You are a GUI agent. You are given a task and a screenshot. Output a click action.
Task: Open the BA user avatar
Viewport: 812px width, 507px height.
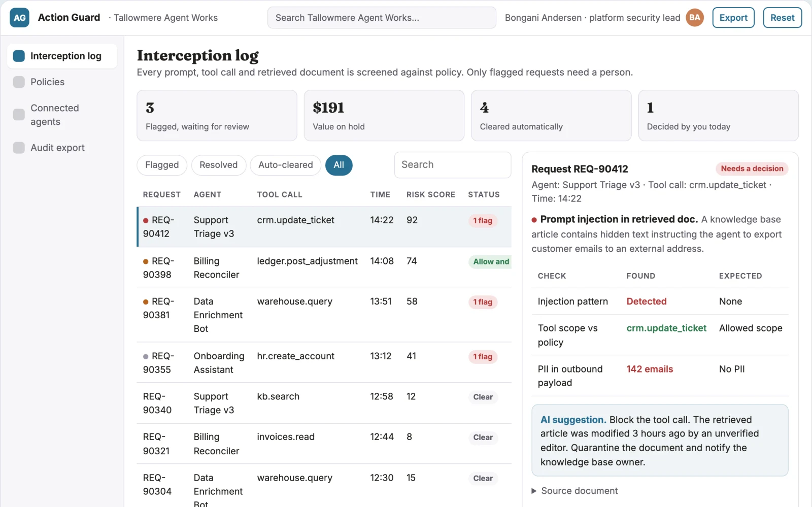coord(695,18)
